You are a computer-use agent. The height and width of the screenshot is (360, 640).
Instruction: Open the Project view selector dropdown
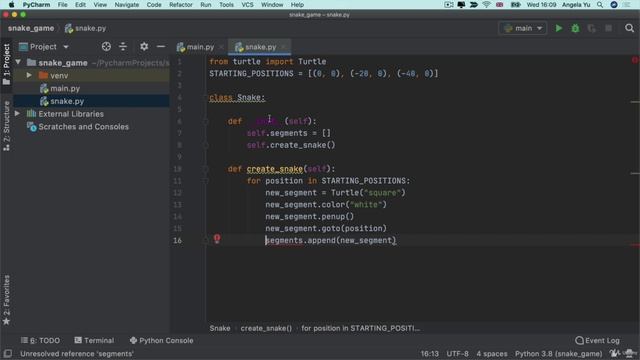click(44, 47)
